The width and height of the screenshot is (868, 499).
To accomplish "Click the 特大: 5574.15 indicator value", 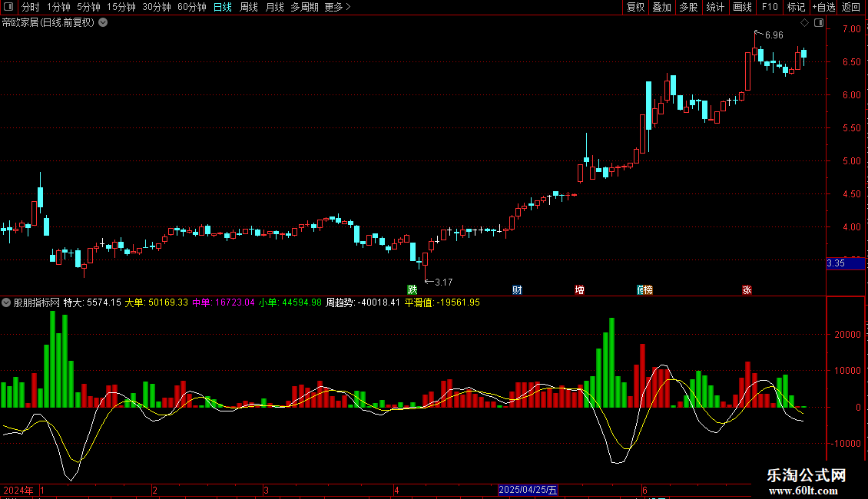I will tap(92, 302).
